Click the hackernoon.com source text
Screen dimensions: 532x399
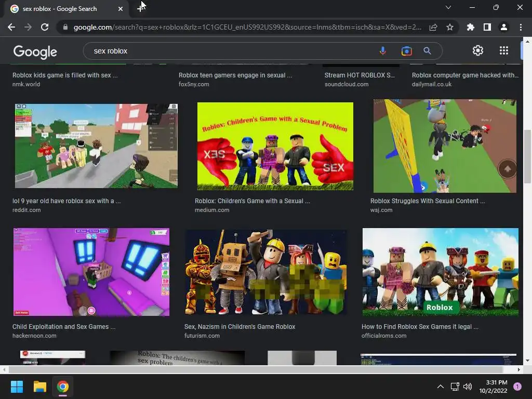click(x=34, y=336)
